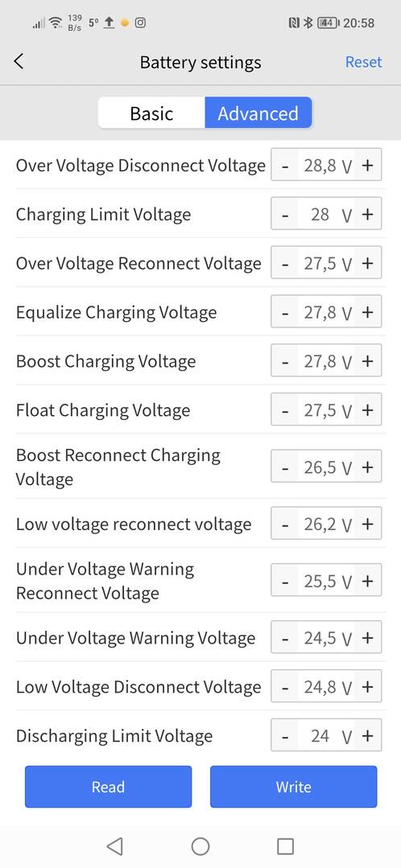Increase Over Voltage Reconnect Voltage with plus
The height and width of the screenshot is (868, 401).
[368, 264]
